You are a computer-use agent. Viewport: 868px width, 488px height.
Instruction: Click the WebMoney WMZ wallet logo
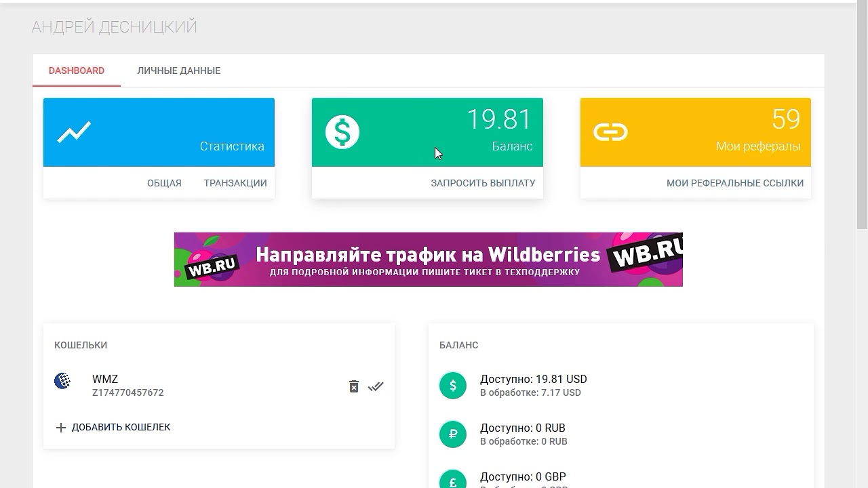[62, 381]
